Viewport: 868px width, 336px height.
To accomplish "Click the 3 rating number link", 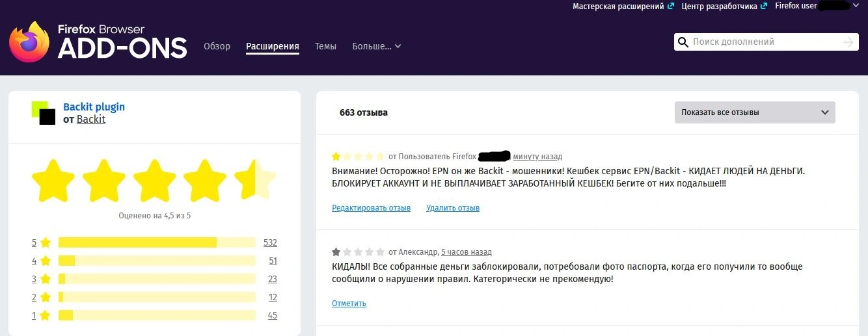I will 34,279.
